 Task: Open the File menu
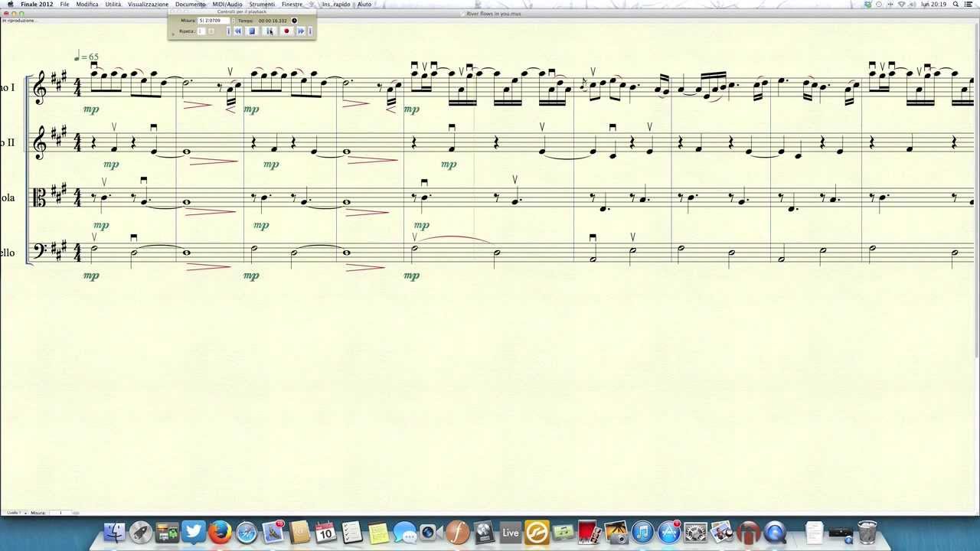click(64, 4)
